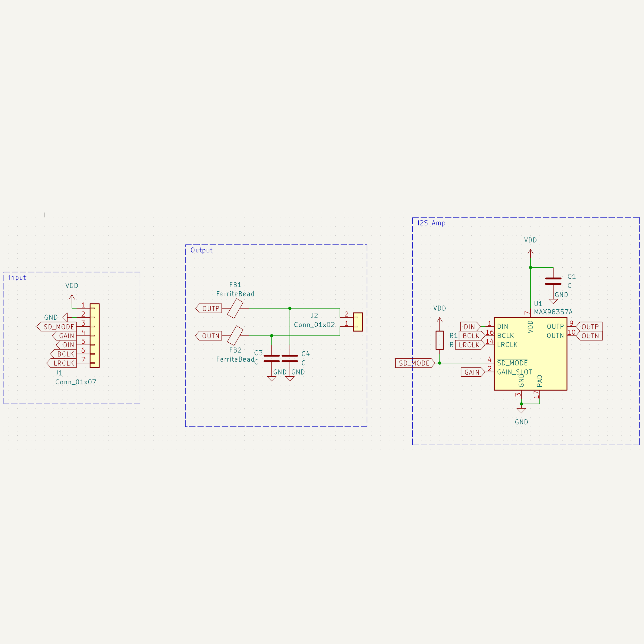Select GAIN label at U1 pin 2
This screenshot has width=644, height=644.
pos(473,372)
